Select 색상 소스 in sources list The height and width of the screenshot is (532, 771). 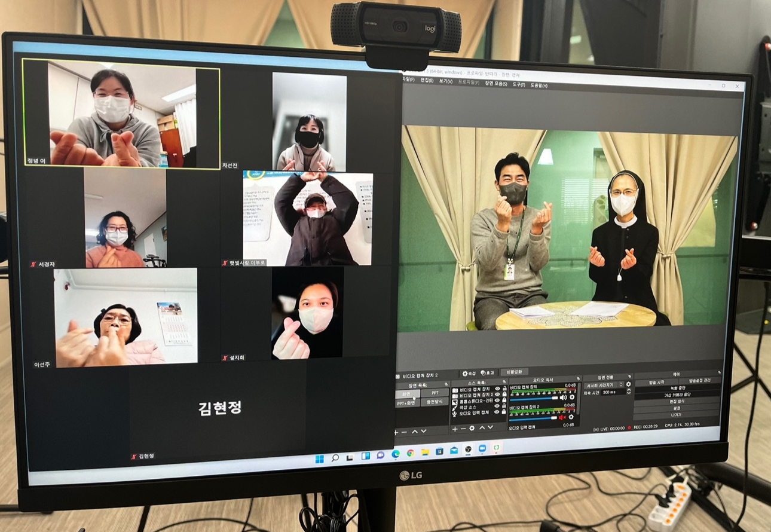click(468, 406)
